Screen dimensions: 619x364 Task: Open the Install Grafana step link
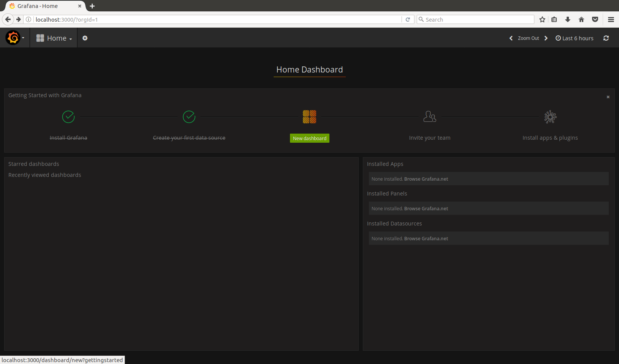[x=68, y=138]
